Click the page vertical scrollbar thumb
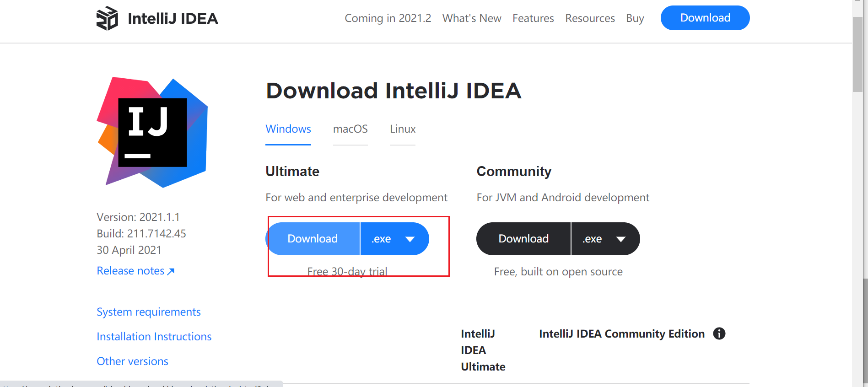 pyautogui.click(x=857, y=55)
